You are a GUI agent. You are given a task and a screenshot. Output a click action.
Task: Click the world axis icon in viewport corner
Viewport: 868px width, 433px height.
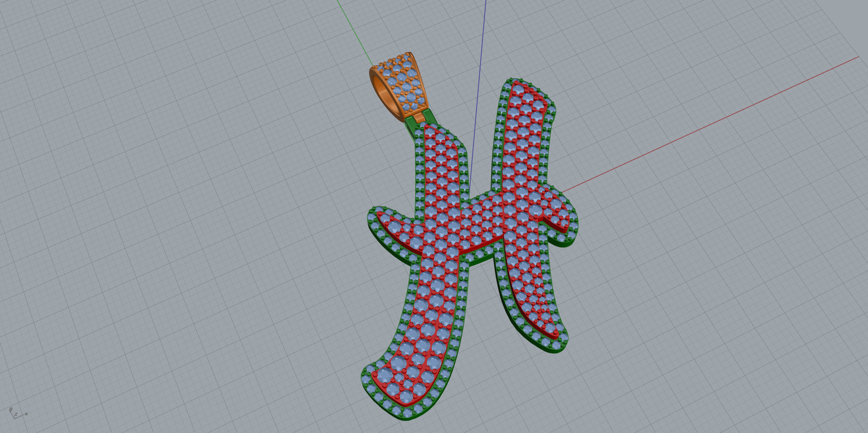pos(17,413)
